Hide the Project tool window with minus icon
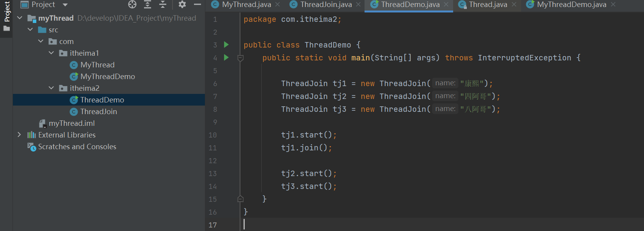This screenshot has width=644, height=231. 197,5
